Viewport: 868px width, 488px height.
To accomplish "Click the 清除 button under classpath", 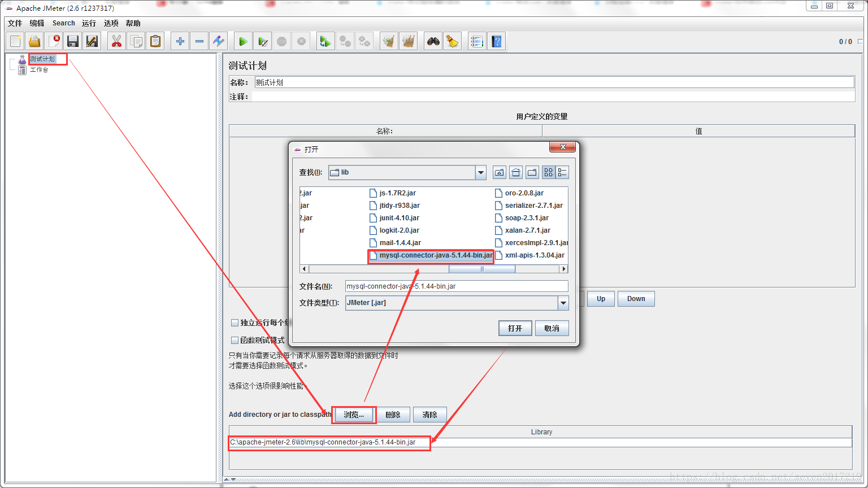I will tap(430, 415).
